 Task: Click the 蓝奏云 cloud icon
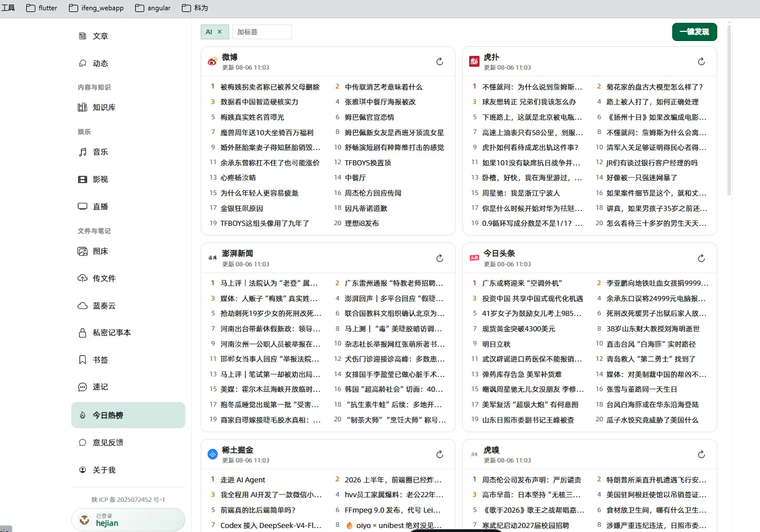(83, 306)
